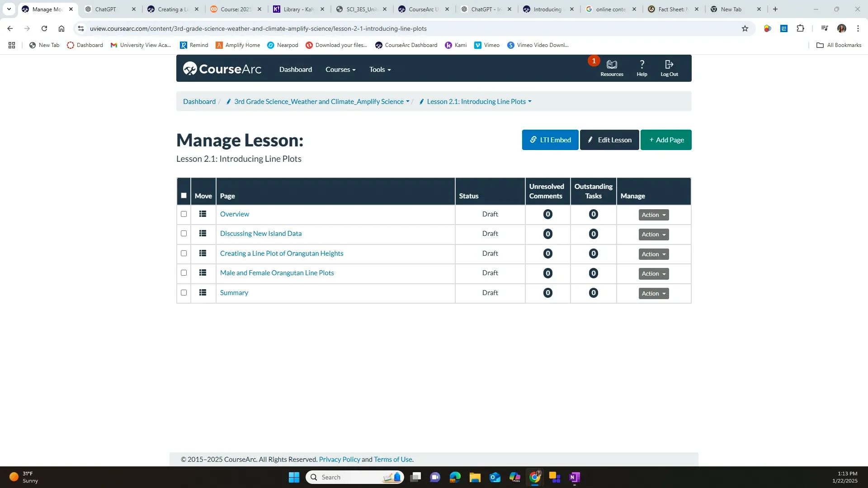Bookmark this page with star icon
This screenshot has height=488, width=868.
pos(745,28)
